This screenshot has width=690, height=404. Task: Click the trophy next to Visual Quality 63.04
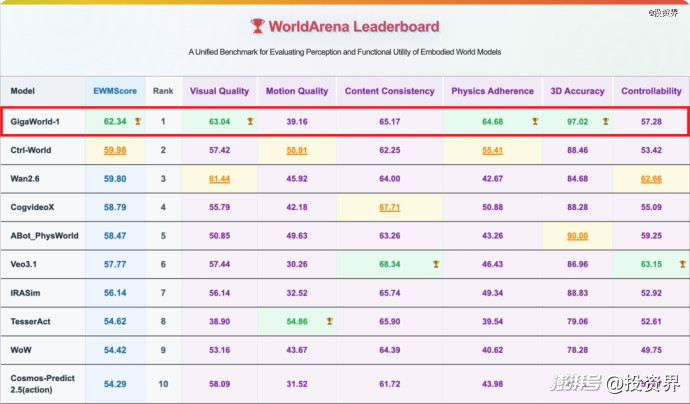pyautogui.click(x=250, y=121)
